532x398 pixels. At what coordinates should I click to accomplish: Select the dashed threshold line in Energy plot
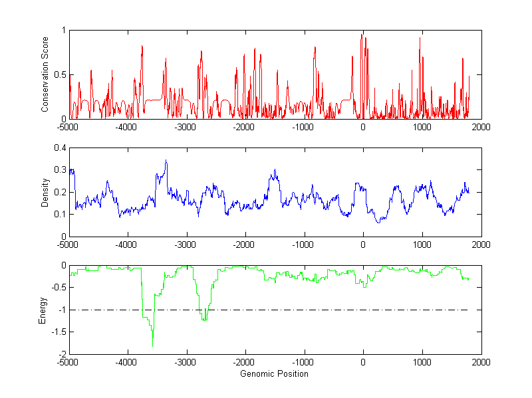pyautogui.click(x=299, y=310)
